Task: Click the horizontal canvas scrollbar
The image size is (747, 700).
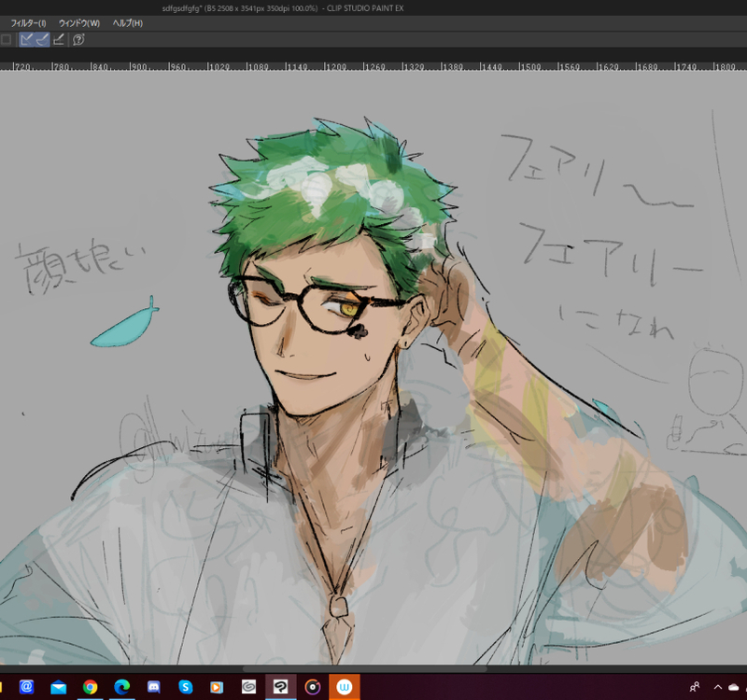Action: click(x=365, y=668)
